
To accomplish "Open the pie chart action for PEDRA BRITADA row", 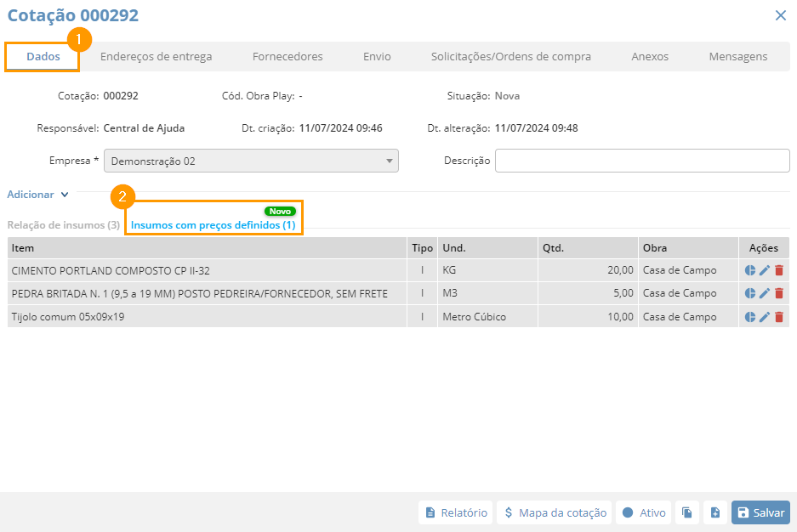I will click(x=749, y=293).
